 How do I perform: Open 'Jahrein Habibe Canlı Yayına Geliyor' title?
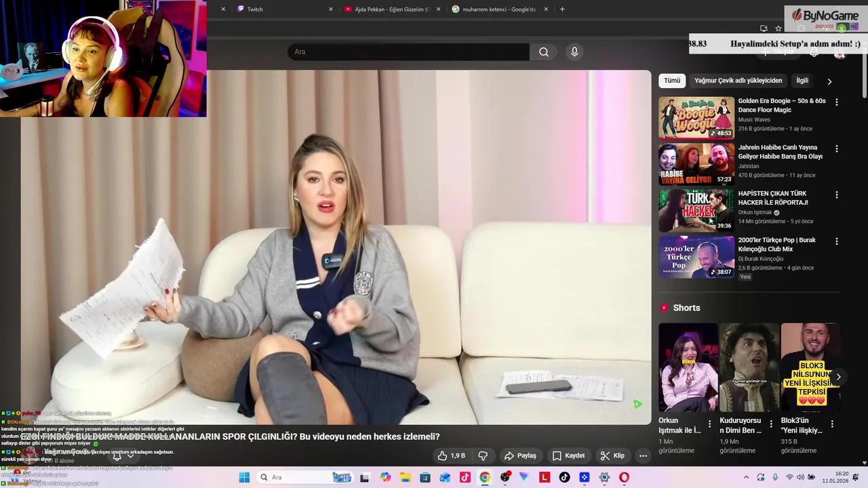[780, 152]
